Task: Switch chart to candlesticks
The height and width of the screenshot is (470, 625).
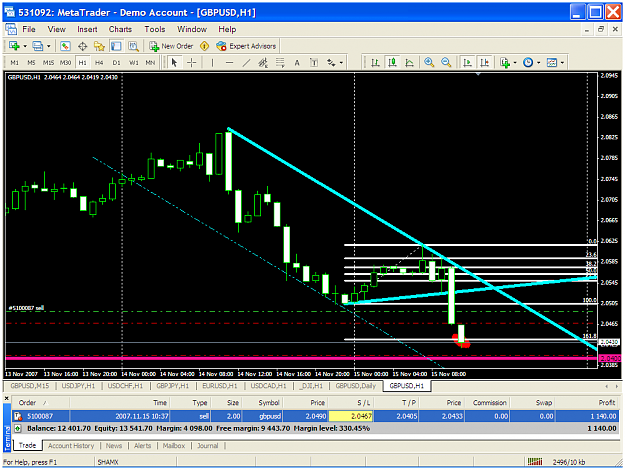Action: click(393, 63)
